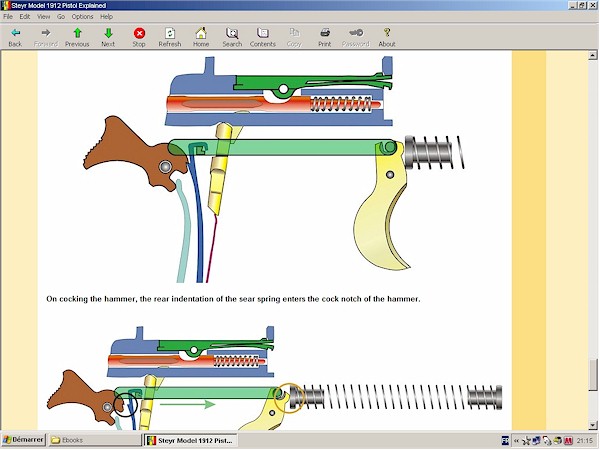Image resolution: width=600 pixels, height=450 pixels.
Task: Click the grayed Forward arrow
Action: click(46, 37)
